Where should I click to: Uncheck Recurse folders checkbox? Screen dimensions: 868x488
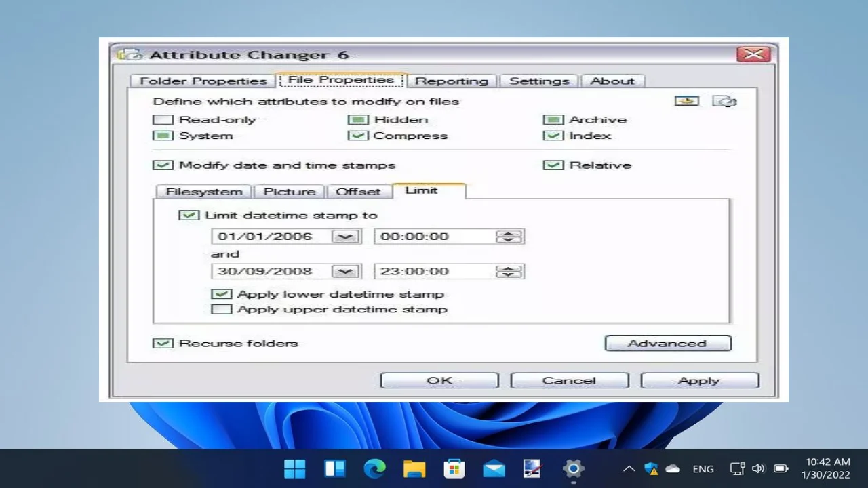coord(163,343)
